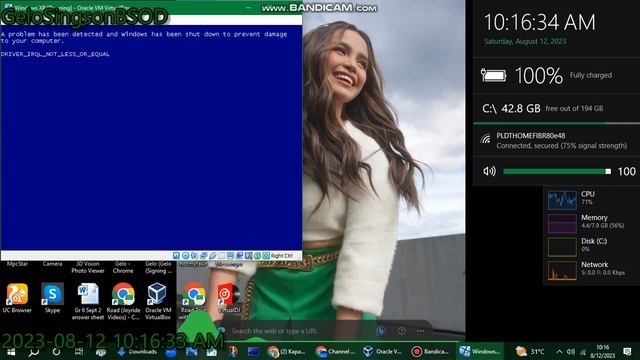
Task: Open the 31°C weather widget
Action: 530,351
